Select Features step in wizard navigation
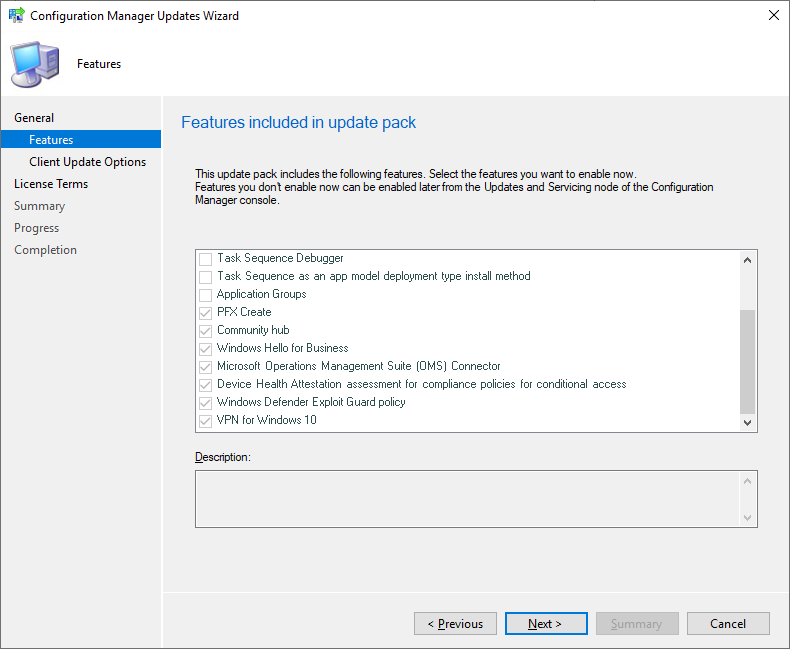 click(51, 140)
